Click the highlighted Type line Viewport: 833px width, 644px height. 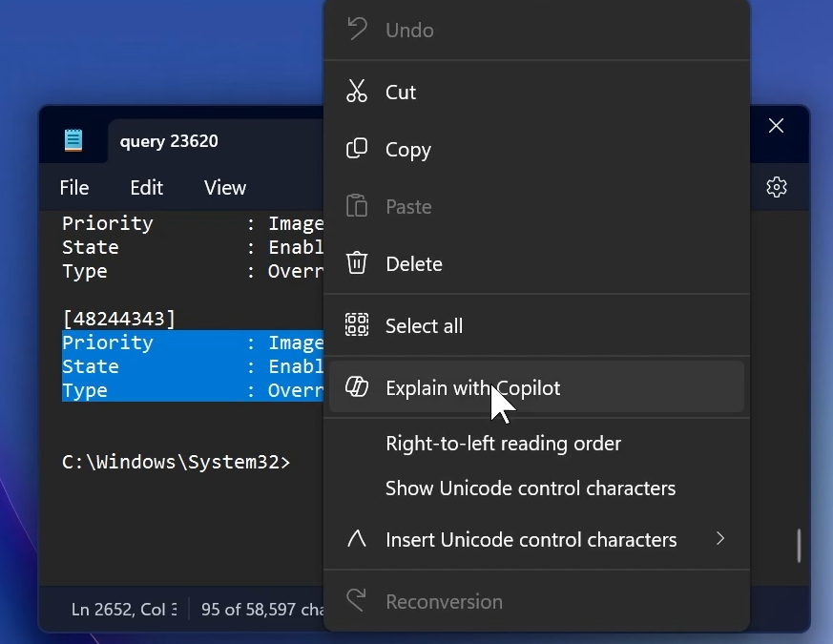click(193, 390)
